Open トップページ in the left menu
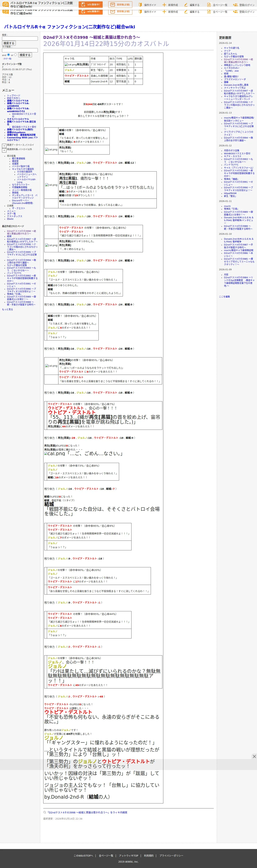Screen dimensions: 257x868 (13, 95)
